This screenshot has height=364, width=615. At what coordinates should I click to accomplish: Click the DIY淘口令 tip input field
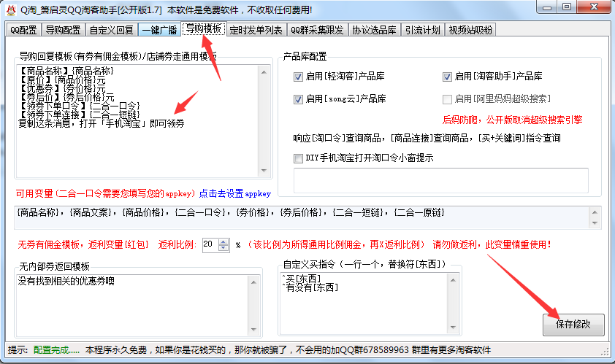[x=440, y=180]
